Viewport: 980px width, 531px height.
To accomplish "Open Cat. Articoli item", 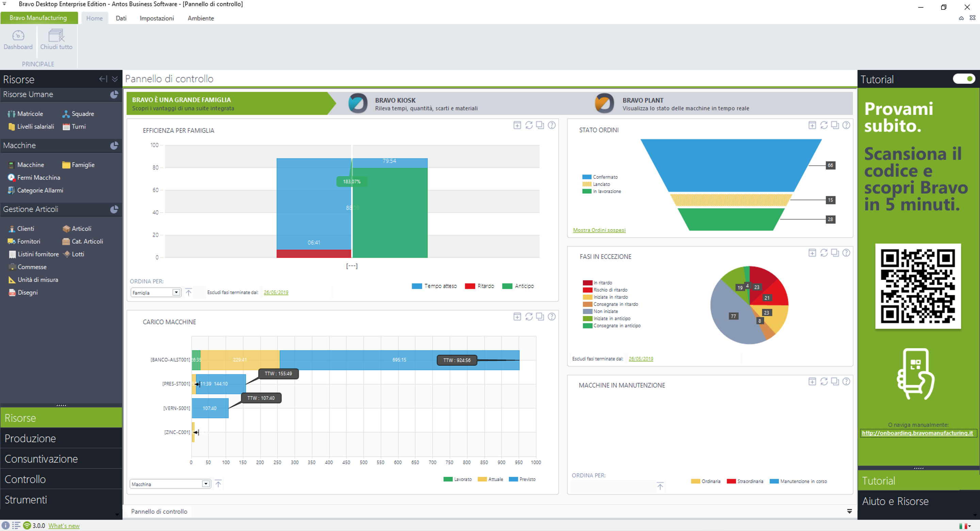I will tap(83, 241).
